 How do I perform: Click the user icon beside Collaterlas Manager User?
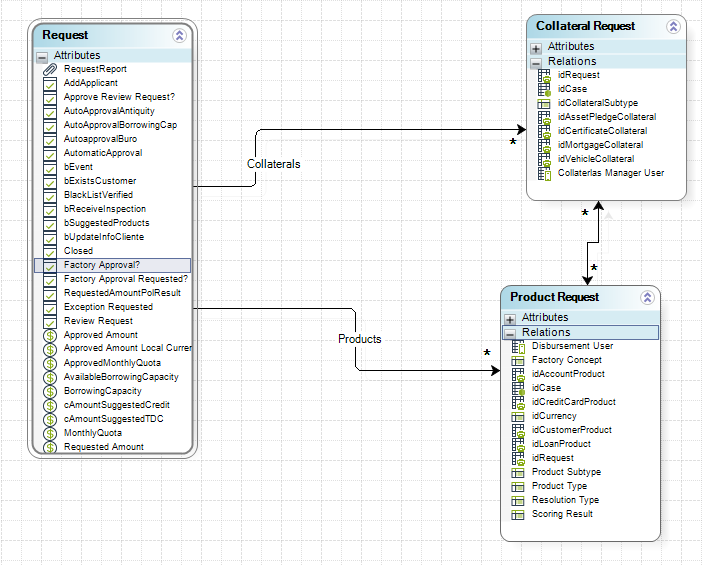point(544,173)
